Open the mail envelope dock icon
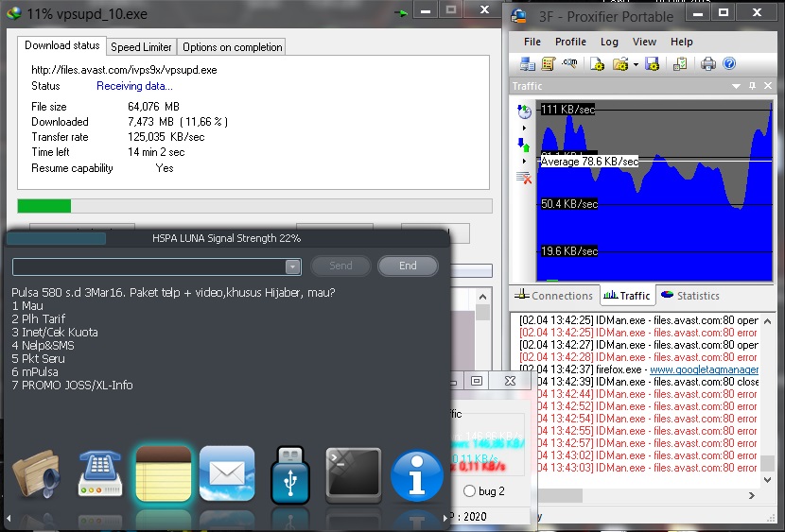Viewport: 785px width, 532px height. click(x=227, y=473)
